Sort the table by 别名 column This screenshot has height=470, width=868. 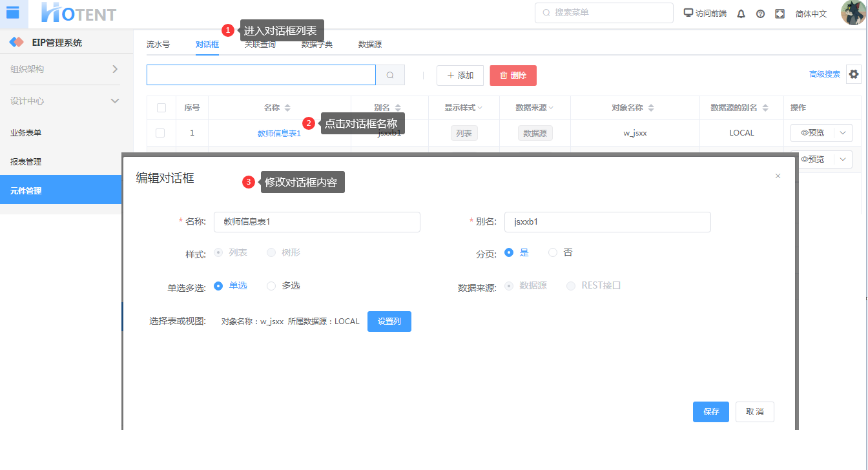click(398, 108)
